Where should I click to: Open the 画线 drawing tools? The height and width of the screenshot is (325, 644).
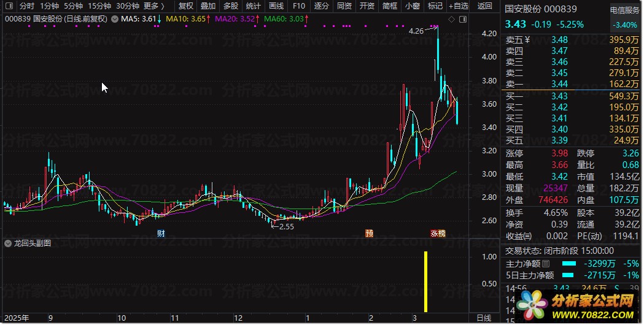click(276, 6)
